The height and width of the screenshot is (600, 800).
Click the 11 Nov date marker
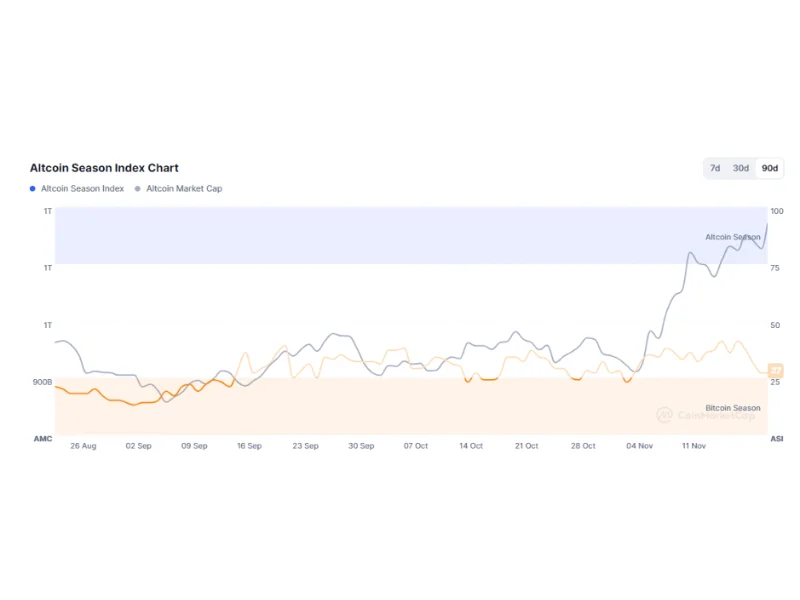click(693, 446)
